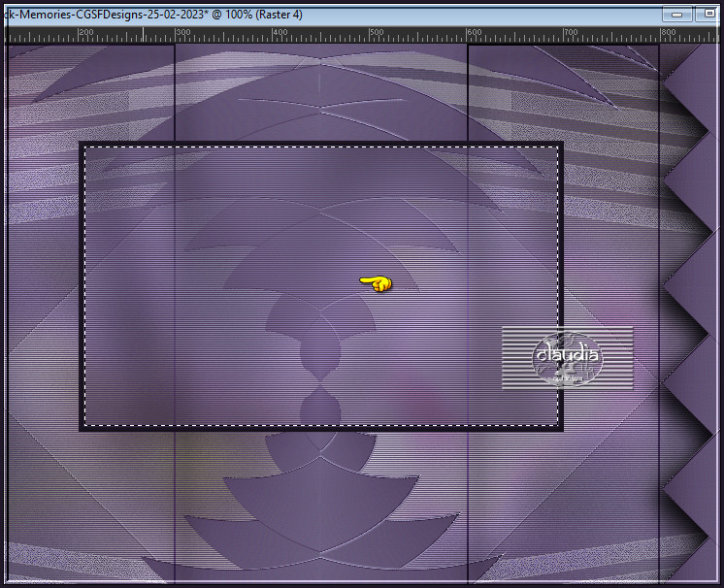
Task: Click the 200 mark on the ruler
Action: pos(85,32)
